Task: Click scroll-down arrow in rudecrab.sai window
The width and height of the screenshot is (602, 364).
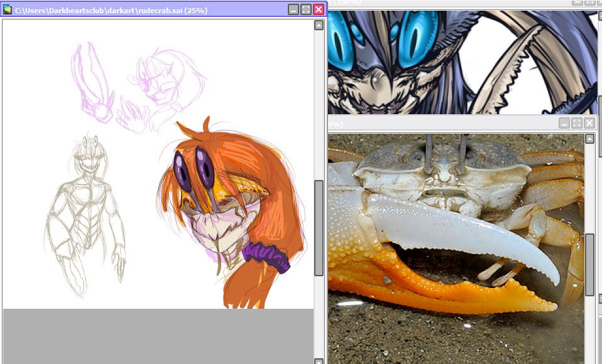Action: 319,361
